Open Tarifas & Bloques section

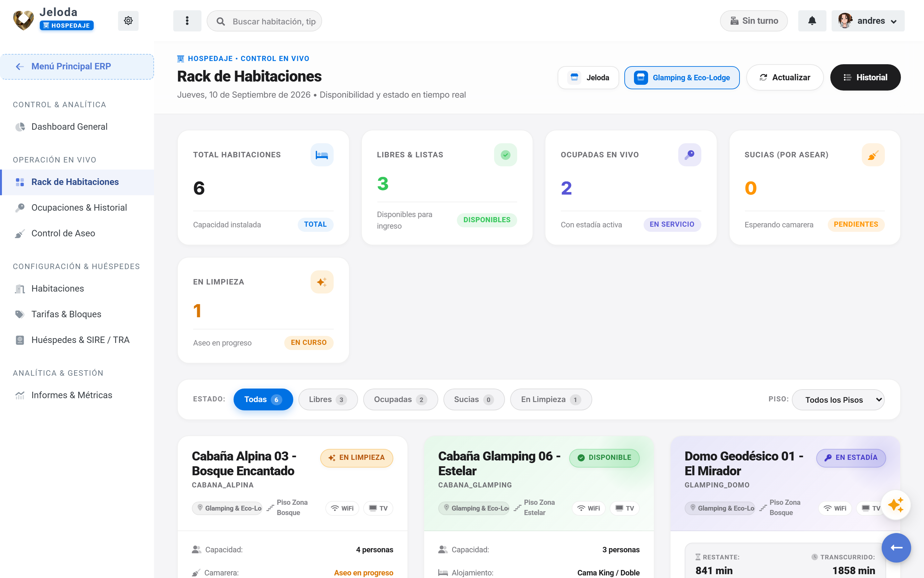click(x=77, y=314)
